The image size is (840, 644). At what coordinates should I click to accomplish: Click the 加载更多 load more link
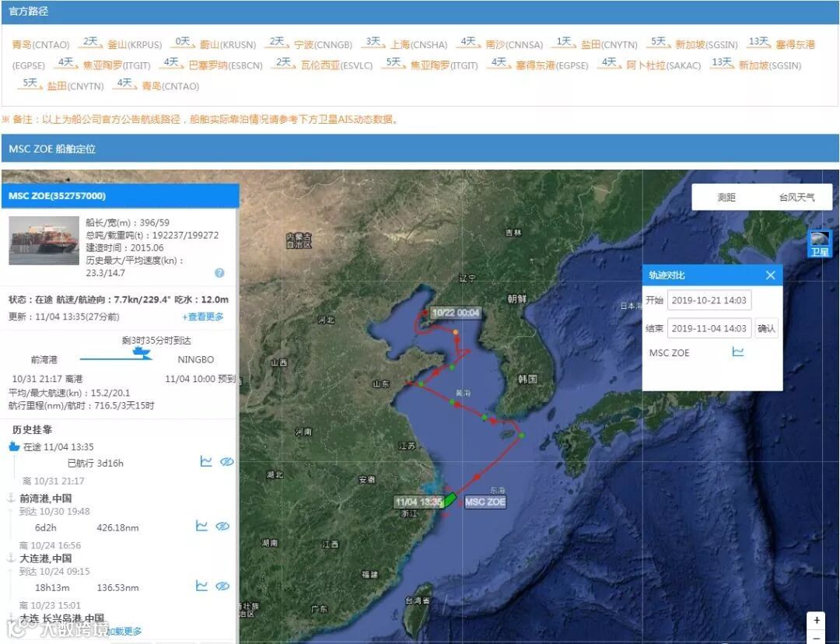click(124, 631)
